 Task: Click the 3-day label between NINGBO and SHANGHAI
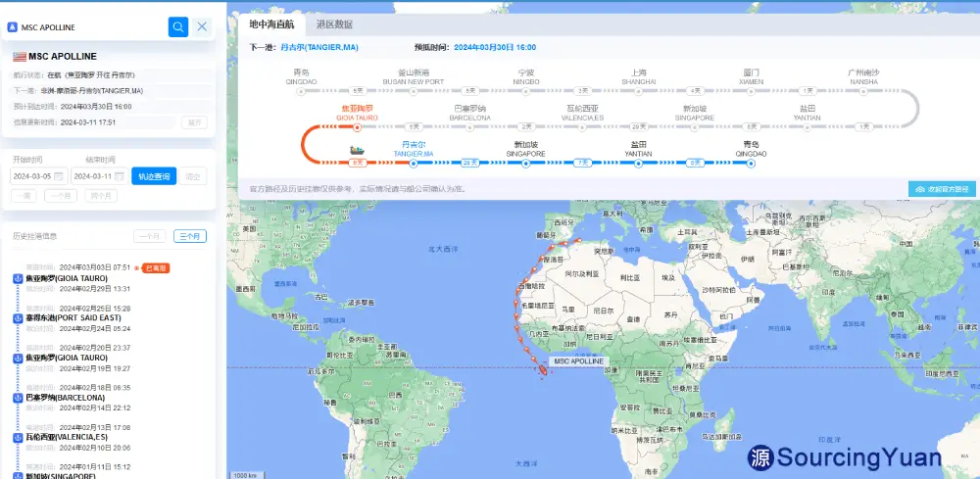582,91
